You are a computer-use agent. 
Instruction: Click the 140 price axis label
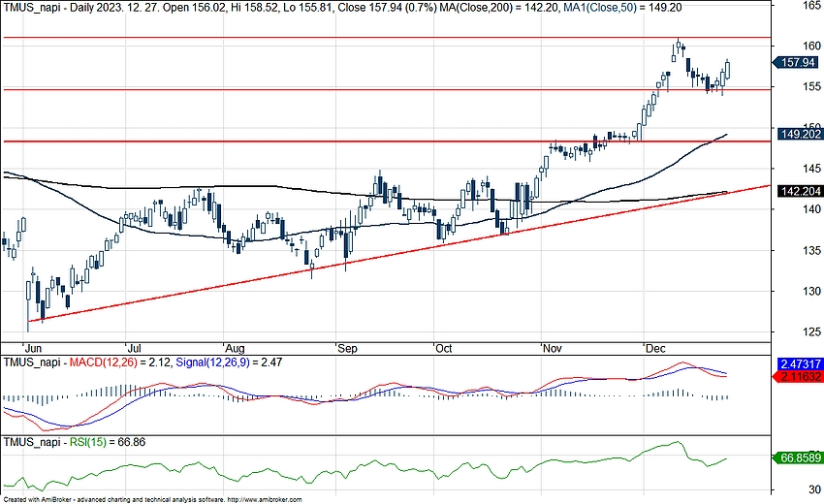(812, 209)
